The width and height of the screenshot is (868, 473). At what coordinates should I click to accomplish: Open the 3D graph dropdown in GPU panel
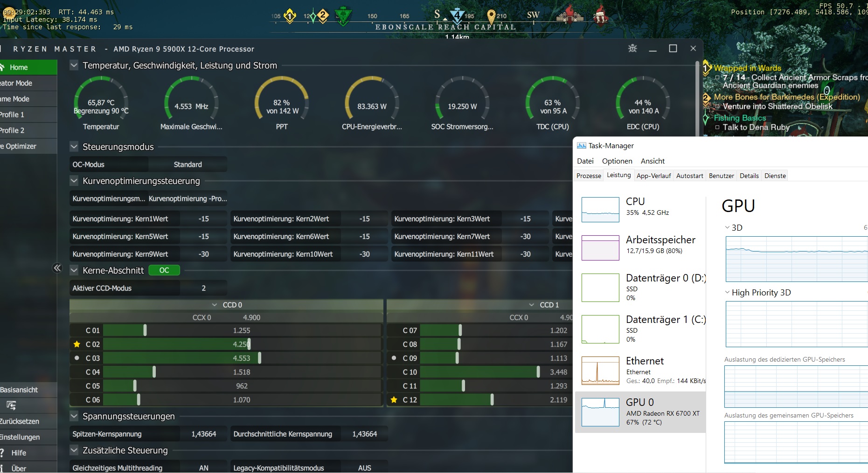pyautogui.click(x=727, y=227)
